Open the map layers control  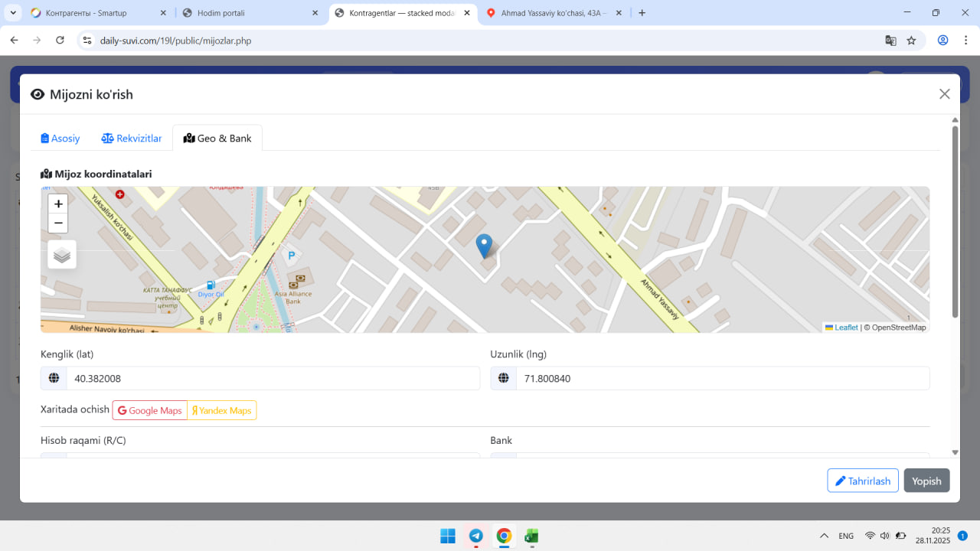point(62,255)
